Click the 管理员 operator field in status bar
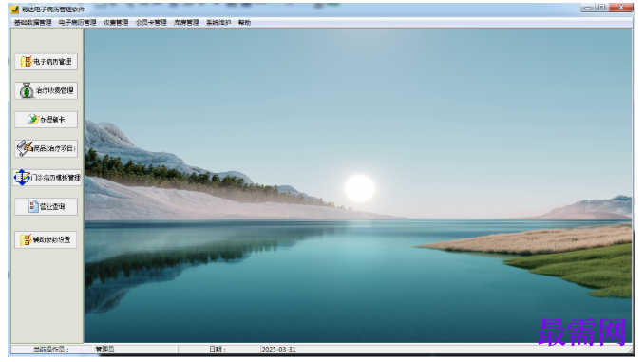Viewport: 644px width, 362px height. pos(136,350)
